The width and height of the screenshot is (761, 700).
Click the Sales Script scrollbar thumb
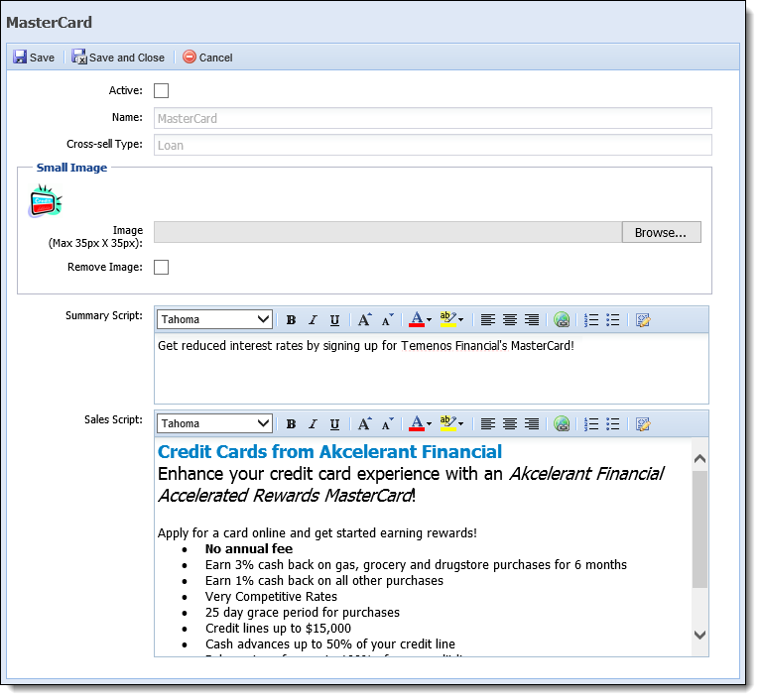coord(699,528)
